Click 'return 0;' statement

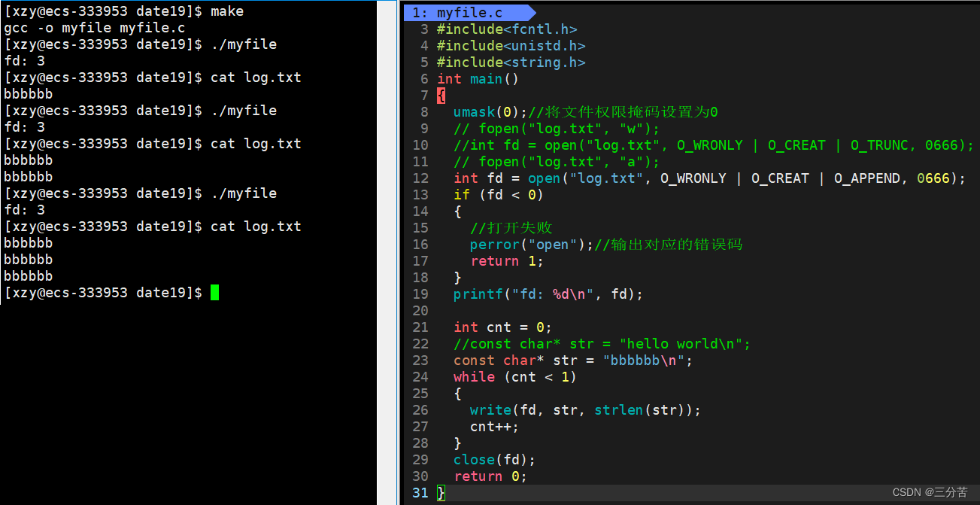[490, 476]
